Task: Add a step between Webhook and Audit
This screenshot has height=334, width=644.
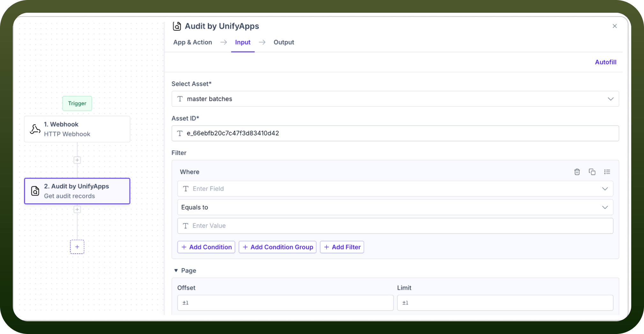Action: (x=77, y=160)
